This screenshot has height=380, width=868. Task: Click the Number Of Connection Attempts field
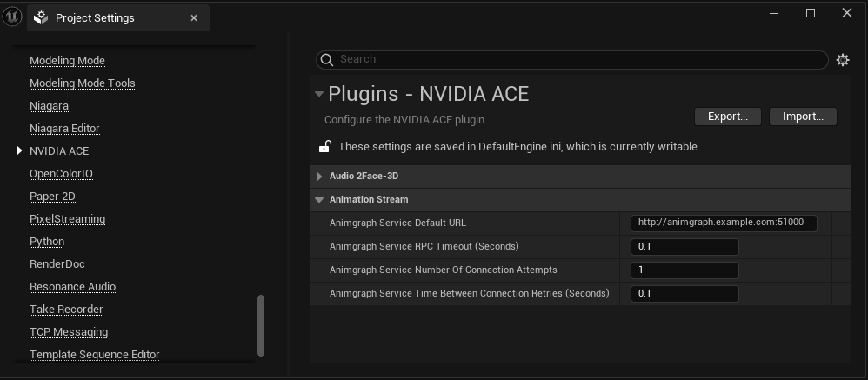coord(684,270)
